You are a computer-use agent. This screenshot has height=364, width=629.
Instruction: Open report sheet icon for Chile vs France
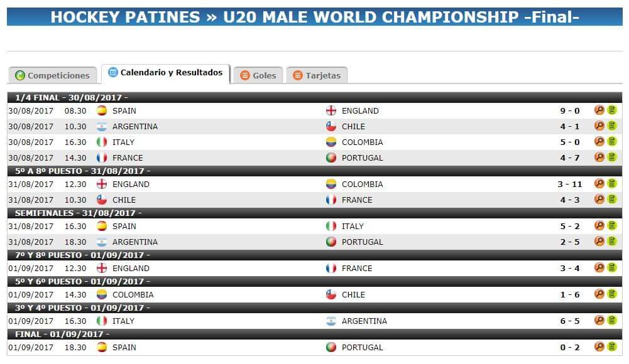(x=612, y=199)
